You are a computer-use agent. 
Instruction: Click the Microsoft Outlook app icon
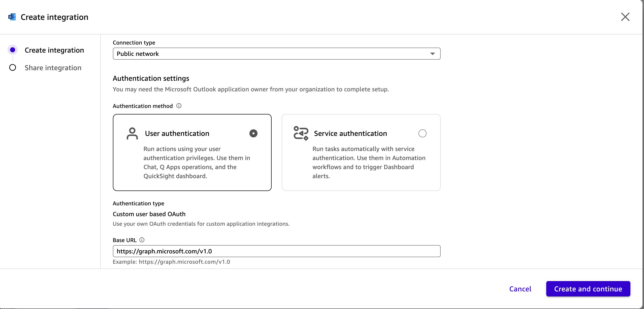coord(12,17)
